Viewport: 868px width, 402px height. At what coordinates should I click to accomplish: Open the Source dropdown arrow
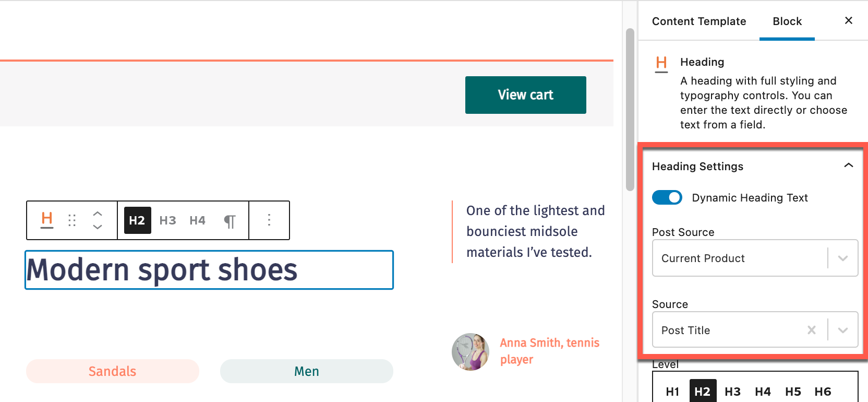pyautogui.click(x=843, y=330)
